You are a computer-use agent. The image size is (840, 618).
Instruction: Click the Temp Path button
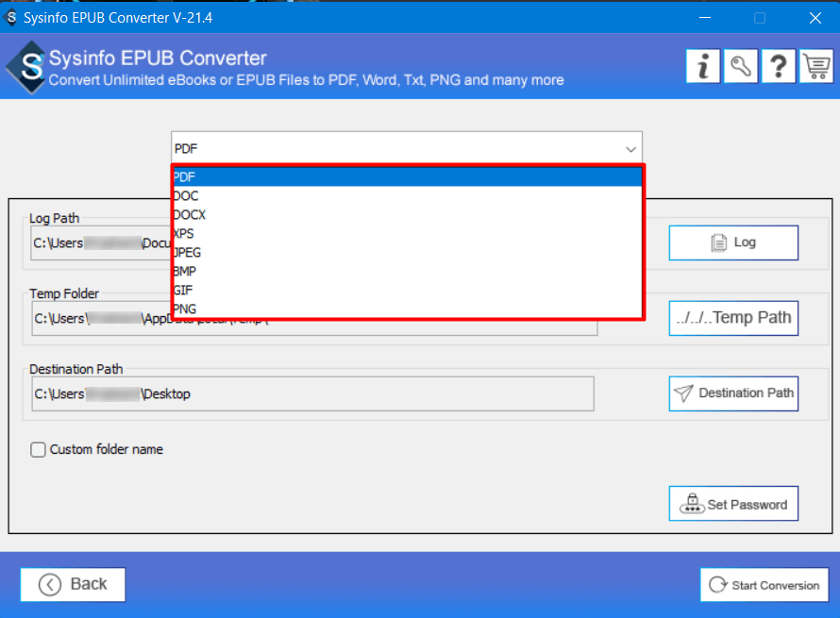(733, 318)
